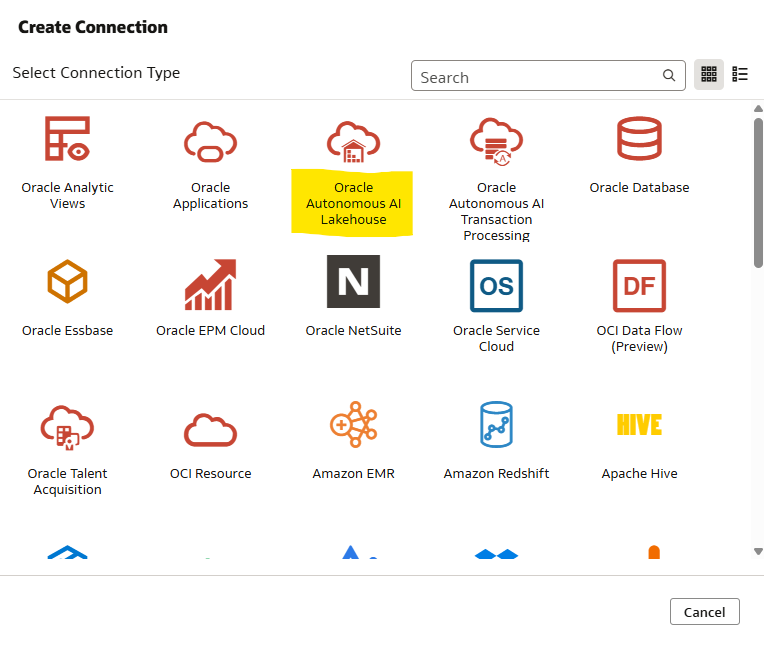
Task: Pick the Oracle Talent Acquisition icon
Action: click(x=67, y=427)
